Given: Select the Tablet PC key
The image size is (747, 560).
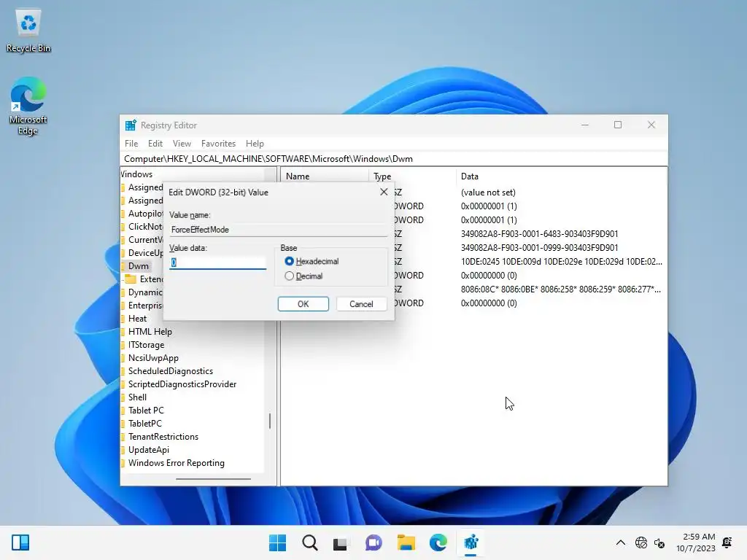Looking at the screenshot, I should click(x=146, y=411).
